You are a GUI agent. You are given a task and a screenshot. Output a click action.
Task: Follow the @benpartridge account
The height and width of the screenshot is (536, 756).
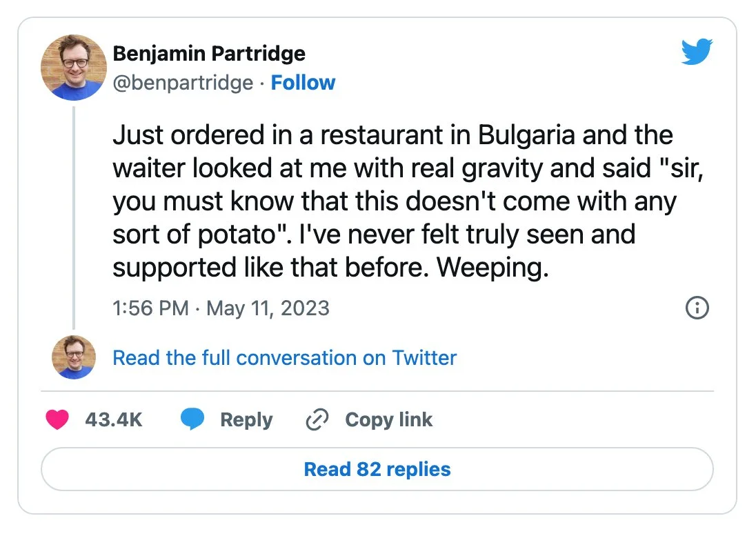[303, 83]
